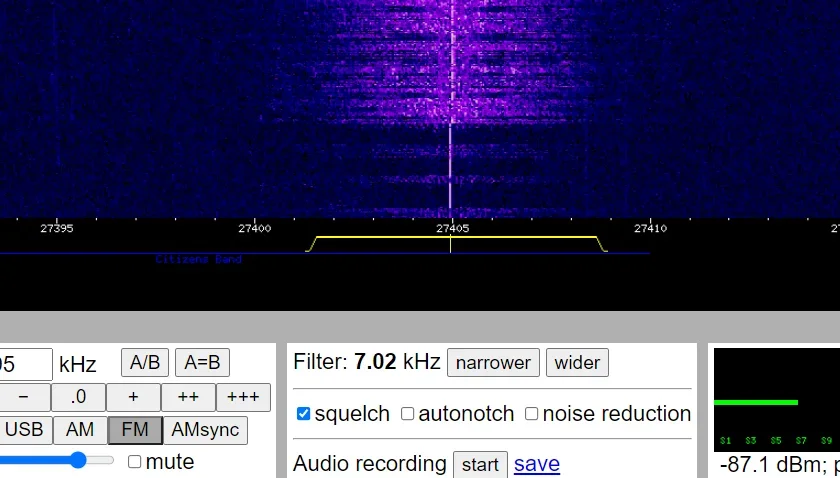The height and width of the screenshot is (478, 840).
Task: Select USB demodulation mode
Action: (25, 430)
